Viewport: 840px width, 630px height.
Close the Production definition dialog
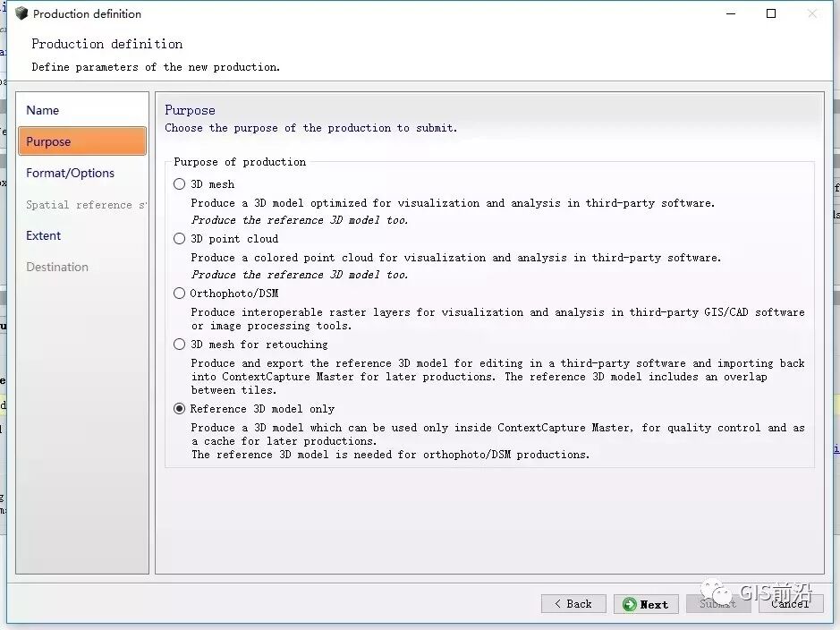[812, 14]
